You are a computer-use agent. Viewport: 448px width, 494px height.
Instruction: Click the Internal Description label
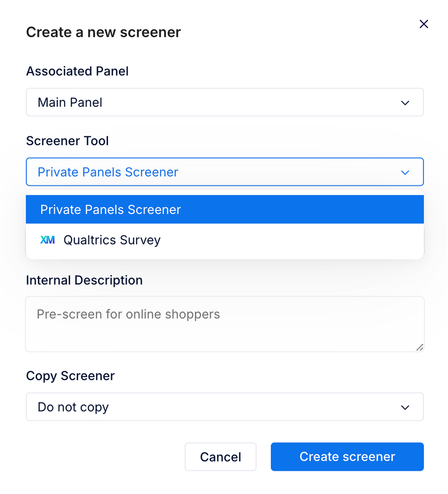point(84,280)
